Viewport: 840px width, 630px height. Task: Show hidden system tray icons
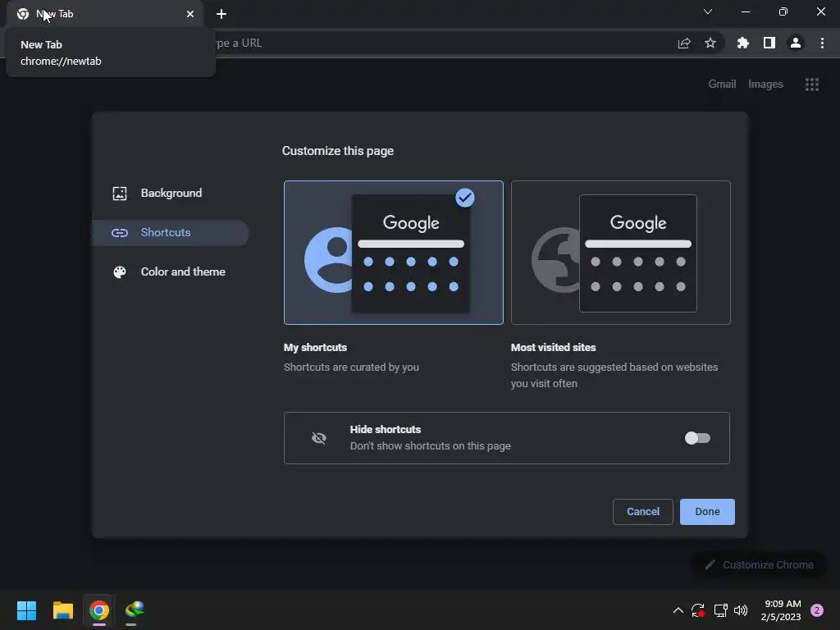pyautogui.click(x=678, y=610)
